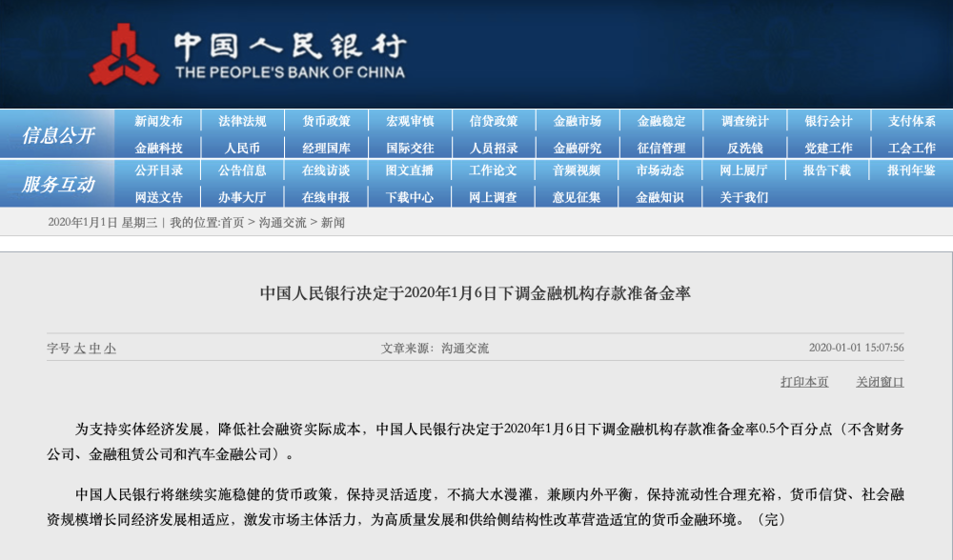The image size is (953, 560).
Task: Visit 网上展厅 page
Action: point(744,170)
